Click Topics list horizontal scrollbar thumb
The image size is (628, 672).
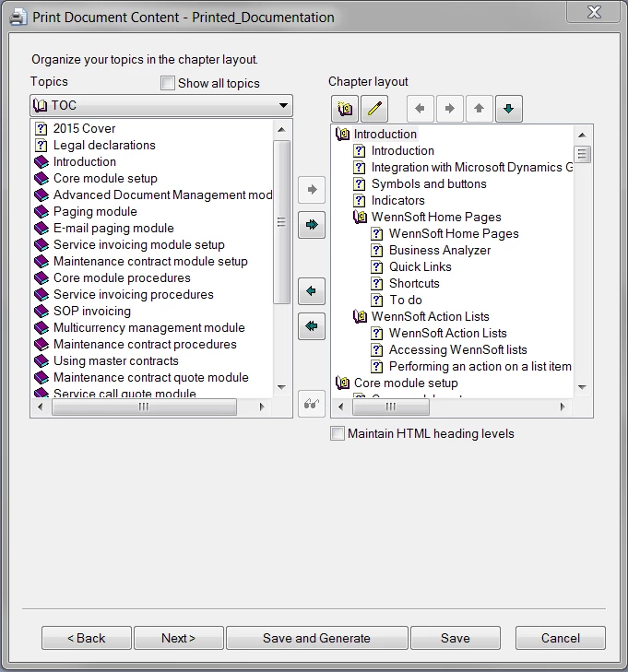click(144, 407)
